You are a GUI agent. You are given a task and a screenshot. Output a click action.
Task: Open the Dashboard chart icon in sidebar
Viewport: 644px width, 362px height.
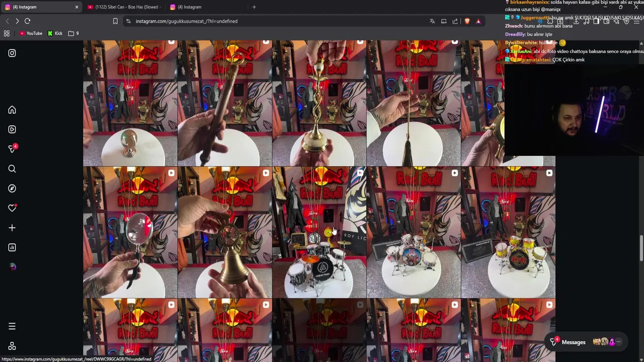click(12, 247)
